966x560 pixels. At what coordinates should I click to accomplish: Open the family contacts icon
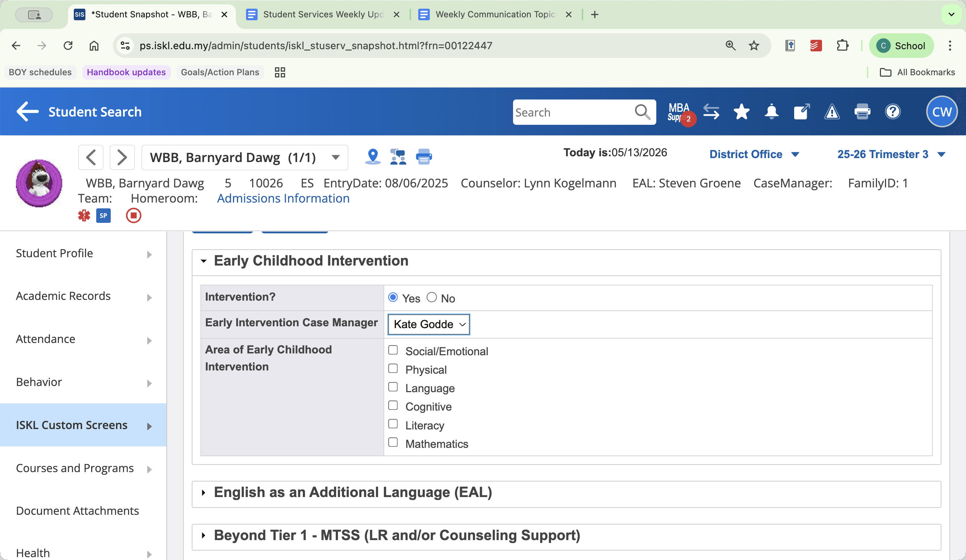coord(398,157)
